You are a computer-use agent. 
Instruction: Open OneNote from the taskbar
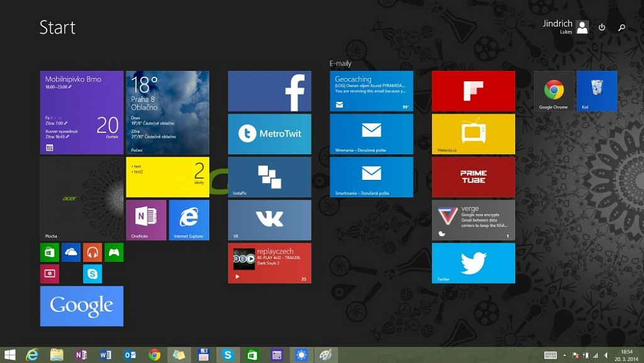point(81,355)
